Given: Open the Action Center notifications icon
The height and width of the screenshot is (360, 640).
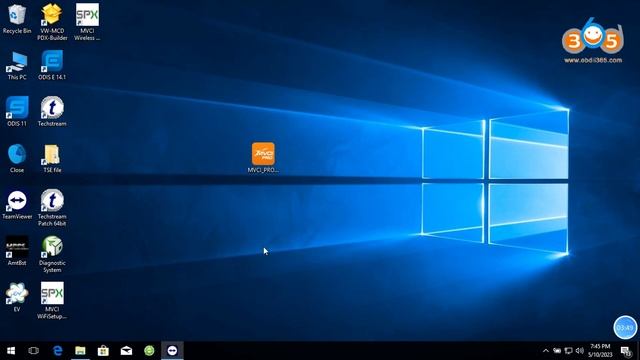Looking at the screenshot, I should [626, 351].
